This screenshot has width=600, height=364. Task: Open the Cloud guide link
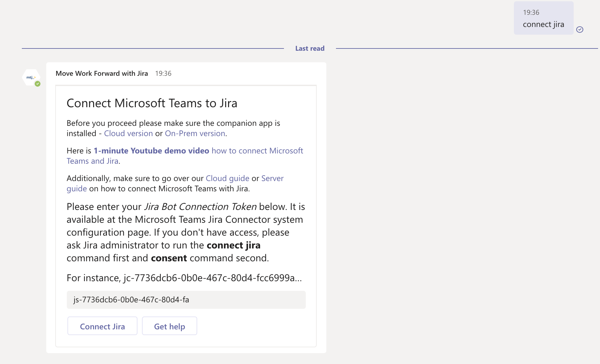click(227, 178)
